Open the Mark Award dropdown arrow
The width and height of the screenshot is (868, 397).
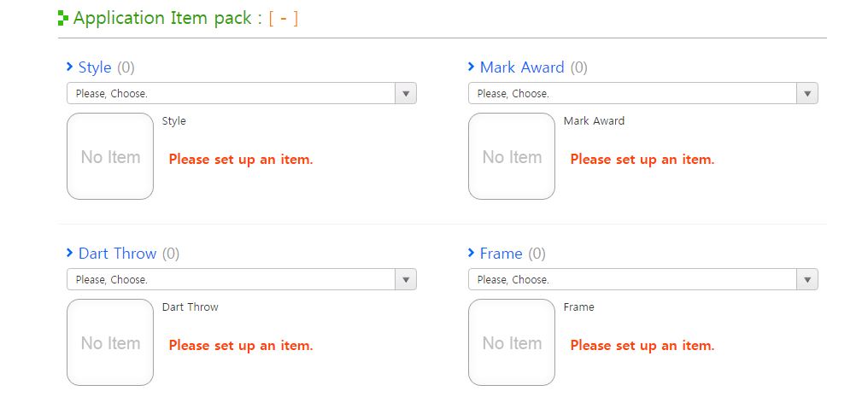(807, 93)
